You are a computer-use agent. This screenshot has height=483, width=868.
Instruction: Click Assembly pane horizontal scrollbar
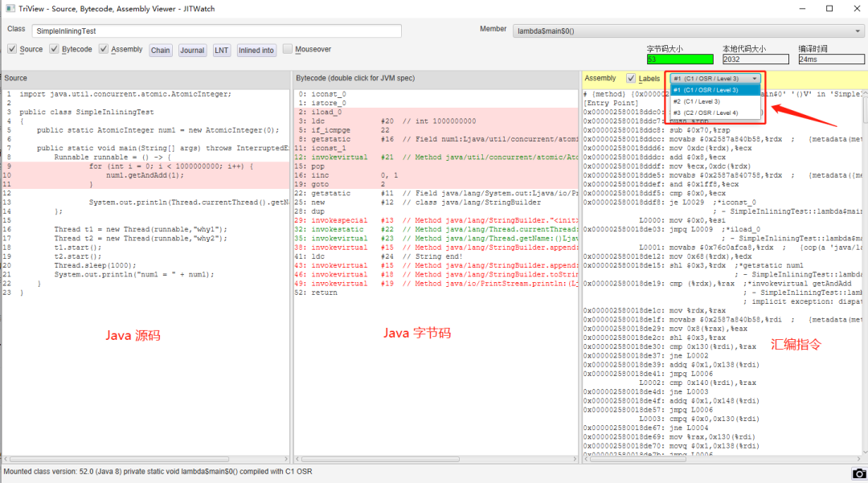638,459
